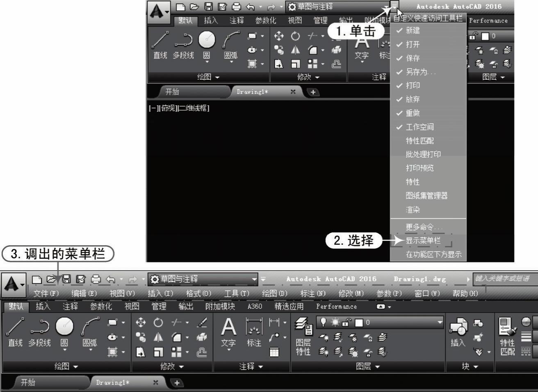This screenshot has height=392, width=538.
Task: Click the customize quick access arrow in upper window
Action: [x=394, y=6]
